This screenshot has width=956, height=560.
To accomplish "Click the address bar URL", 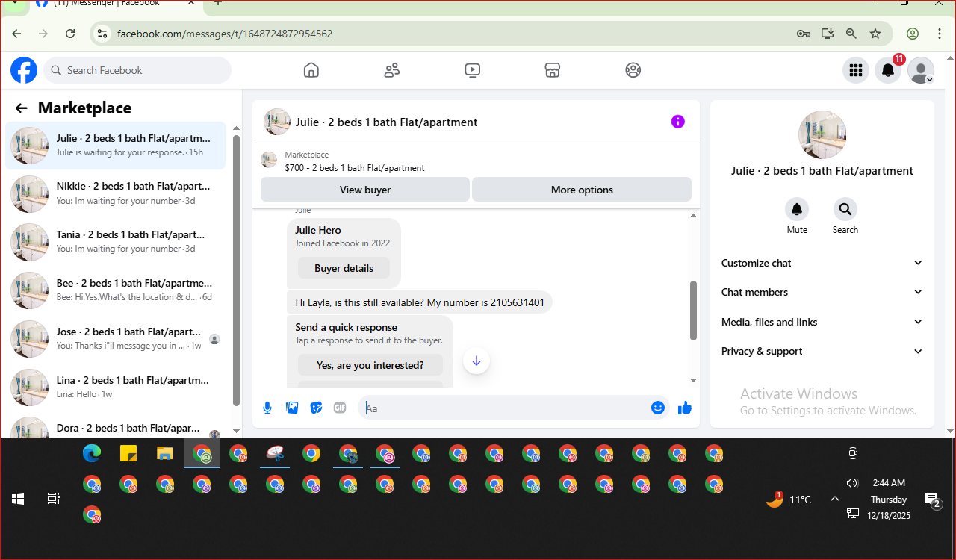I will (225, 34).
